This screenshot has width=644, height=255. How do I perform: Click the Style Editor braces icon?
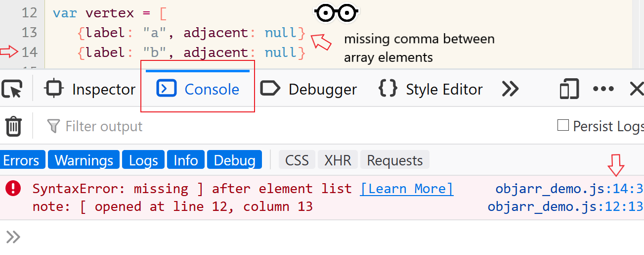[x=388, y=89]
